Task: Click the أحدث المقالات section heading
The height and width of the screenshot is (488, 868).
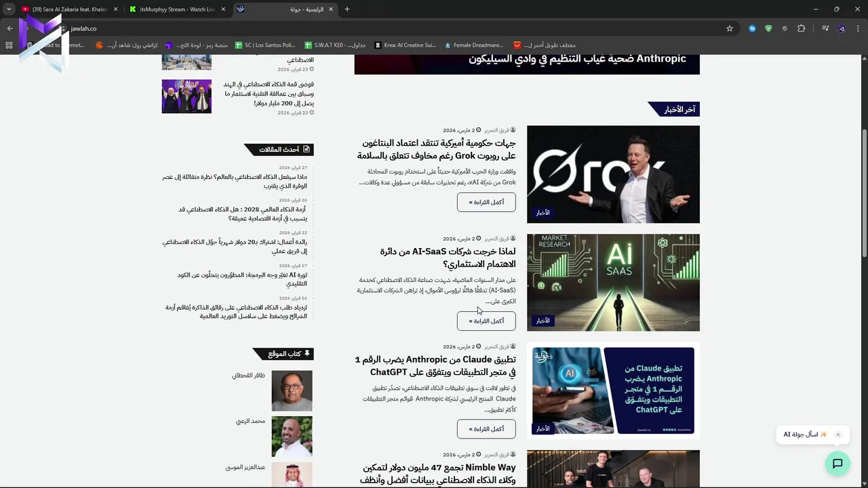Action: pos(279,149)
